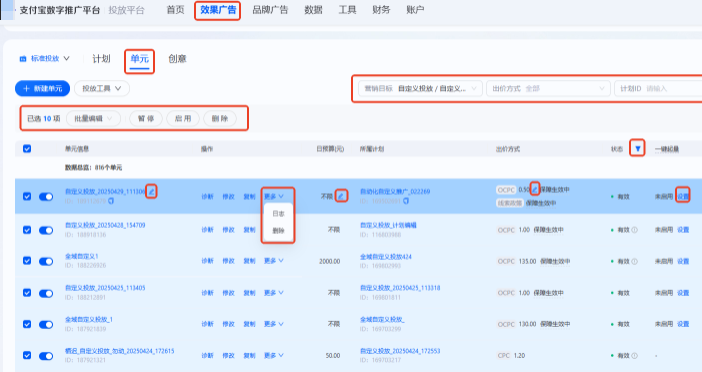
Task: Open plan link 自定义投放_计划编辑
Action: pyautogui.click(x=388, y=225)
